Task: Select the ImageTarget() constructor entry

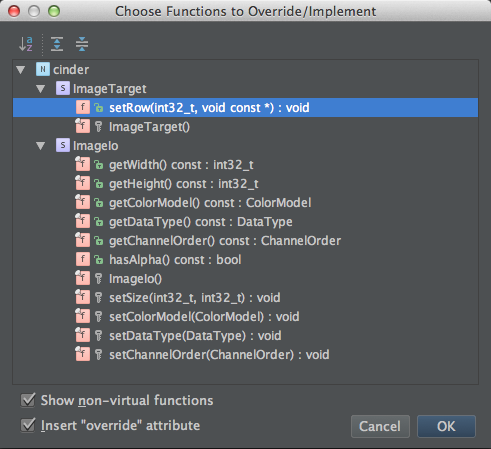Action: coord(149,127)
